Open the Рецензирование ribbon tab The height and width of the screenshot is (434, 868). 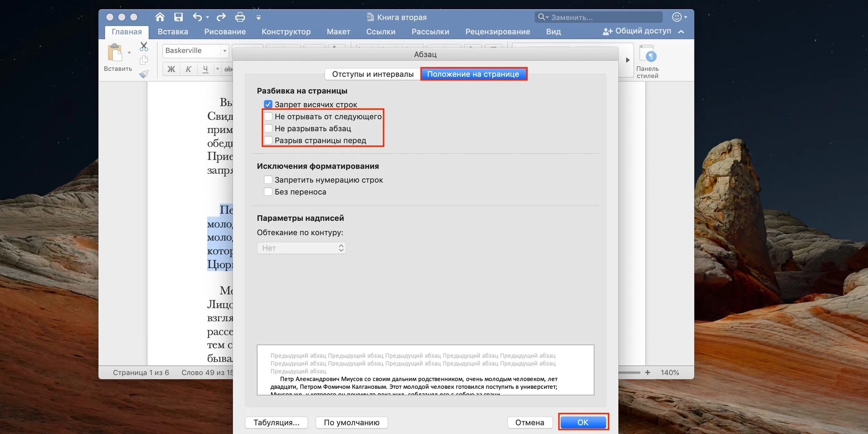point(498,32)
